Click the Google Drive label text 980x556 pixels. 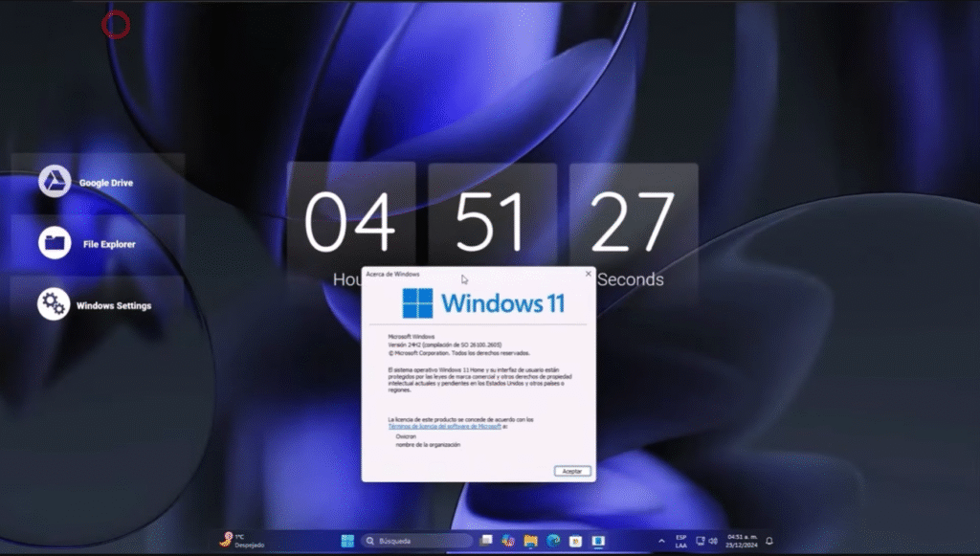pyautogui.click(x=106, y=183)
